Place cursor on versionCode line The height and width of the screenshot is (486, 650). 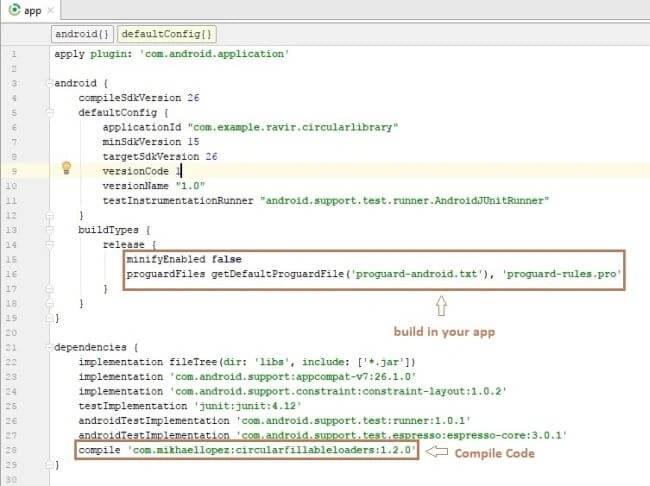coord(142,171)
